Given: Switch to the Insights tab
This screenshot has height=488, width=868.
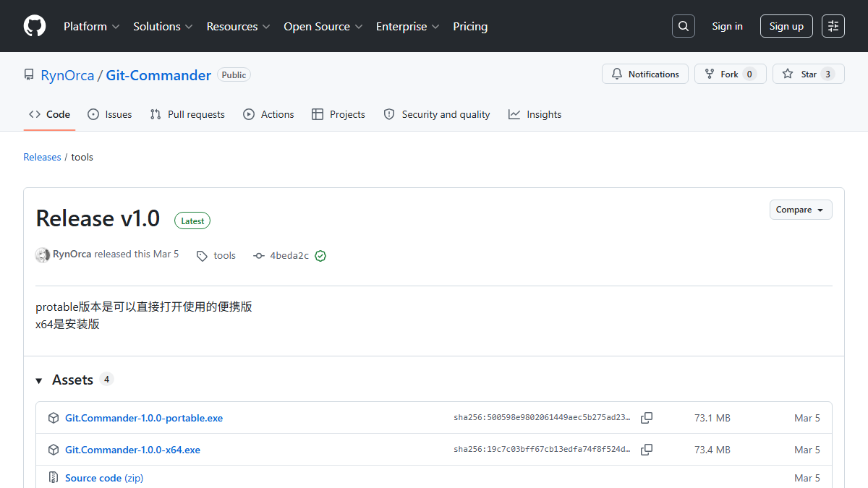Looking at the screenshot, I should point(535,114).
